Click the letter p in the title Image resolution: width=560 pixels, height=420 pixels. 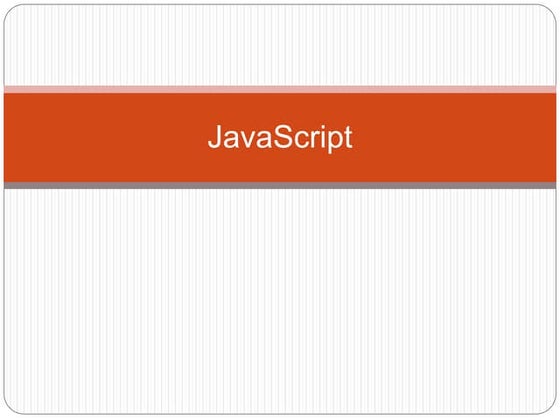(x=335, y=142)
